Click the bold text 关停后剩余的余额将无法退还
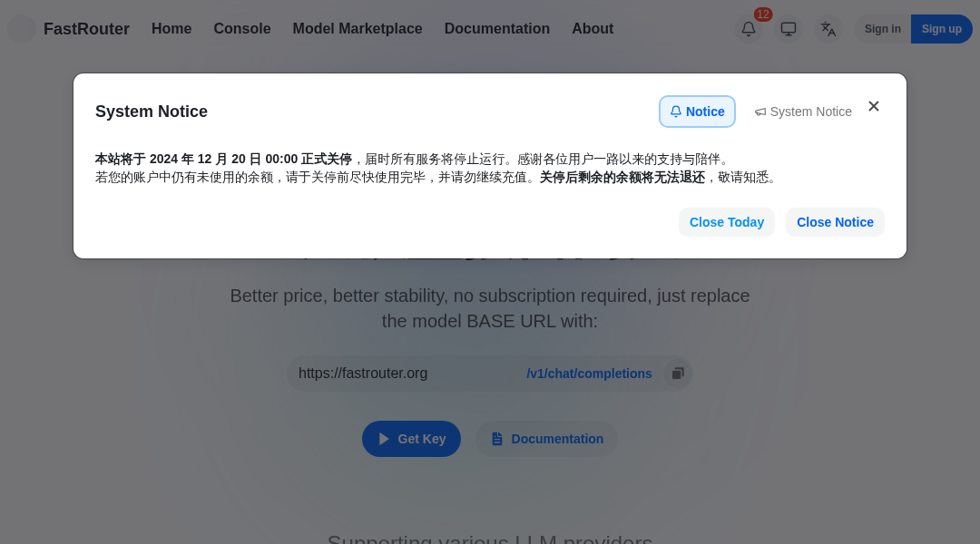Image resolution: width=980 pixels, height=544 pixels. pos(622,178)
